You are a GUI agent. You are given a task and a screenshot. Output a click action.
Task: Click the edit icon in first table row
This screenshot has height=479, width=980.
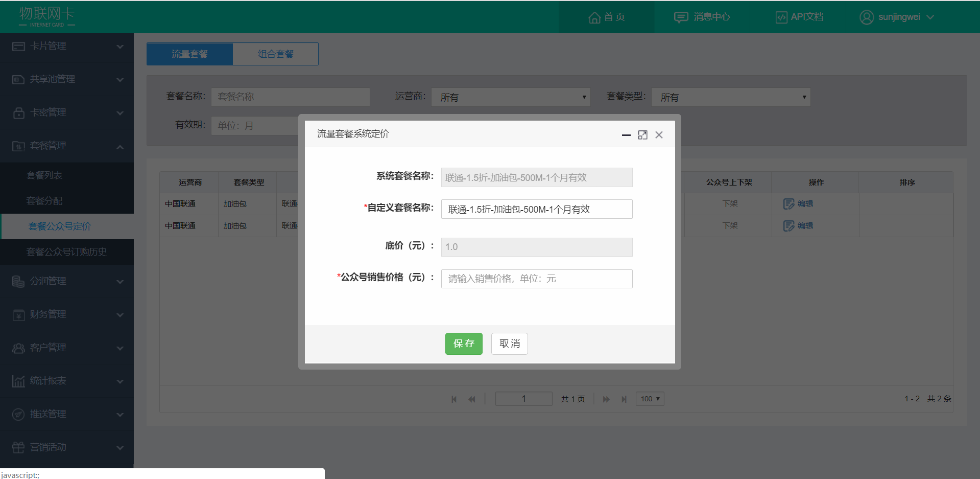[788, 204]
